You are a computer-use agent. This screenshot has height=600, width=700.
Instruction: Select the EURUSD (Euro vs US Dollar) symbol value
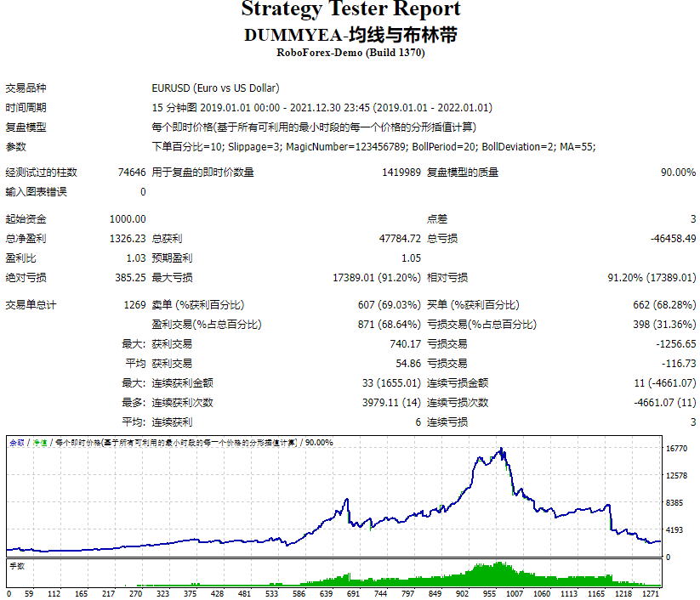pyautogui.click(x=216, y=88)
